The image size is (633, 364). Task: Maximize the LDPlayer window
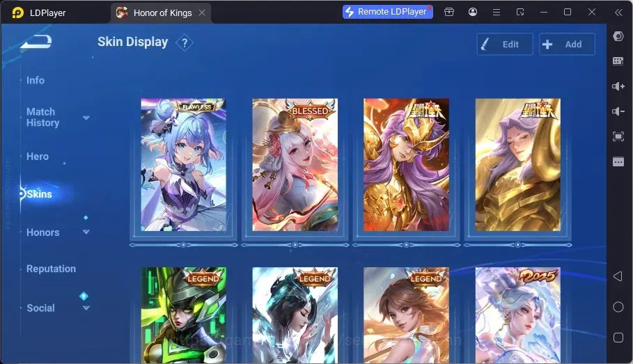(x=568, y=12)
